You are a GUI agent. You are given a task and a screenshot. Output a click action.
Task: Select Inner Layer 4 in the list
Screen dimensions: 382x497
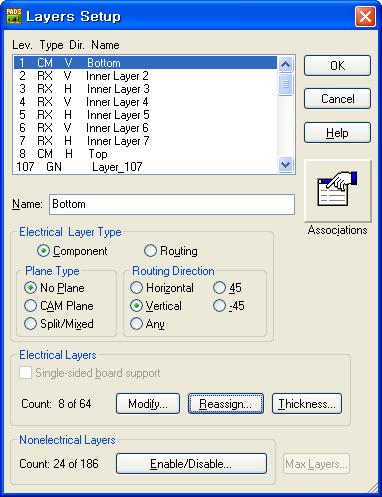[145, 102]
